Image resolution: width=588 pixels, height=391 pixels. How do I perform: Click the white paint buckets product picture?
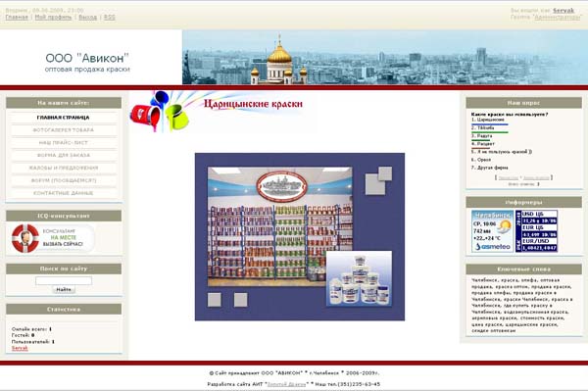click(x=359, y=278)
